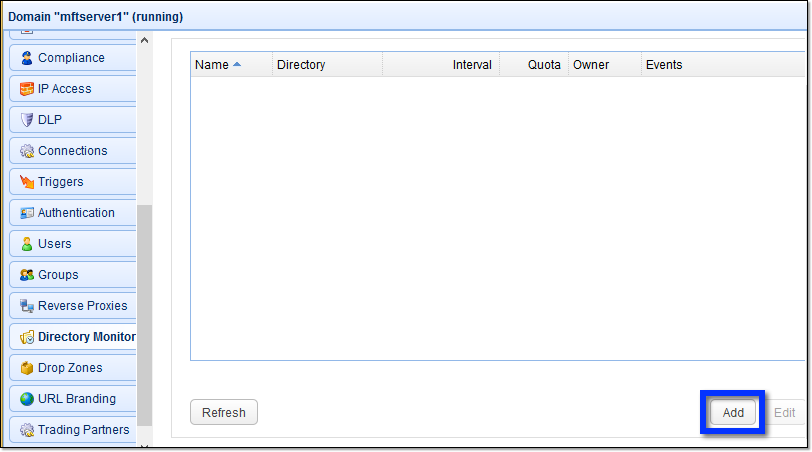Refresh the directory monitor list
The width and height of the screenshot is (812, 452).
[x=224, y=413]
